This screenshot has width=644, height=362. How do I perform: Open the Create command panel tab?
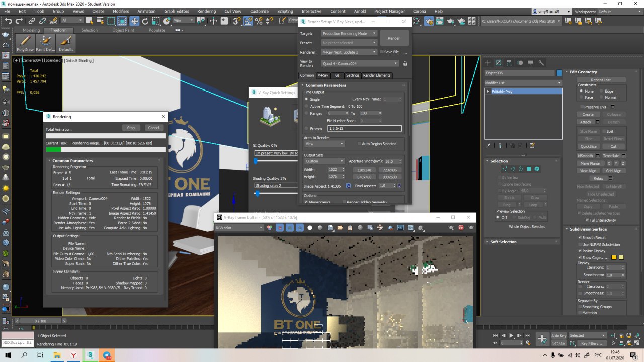(488, 63)
